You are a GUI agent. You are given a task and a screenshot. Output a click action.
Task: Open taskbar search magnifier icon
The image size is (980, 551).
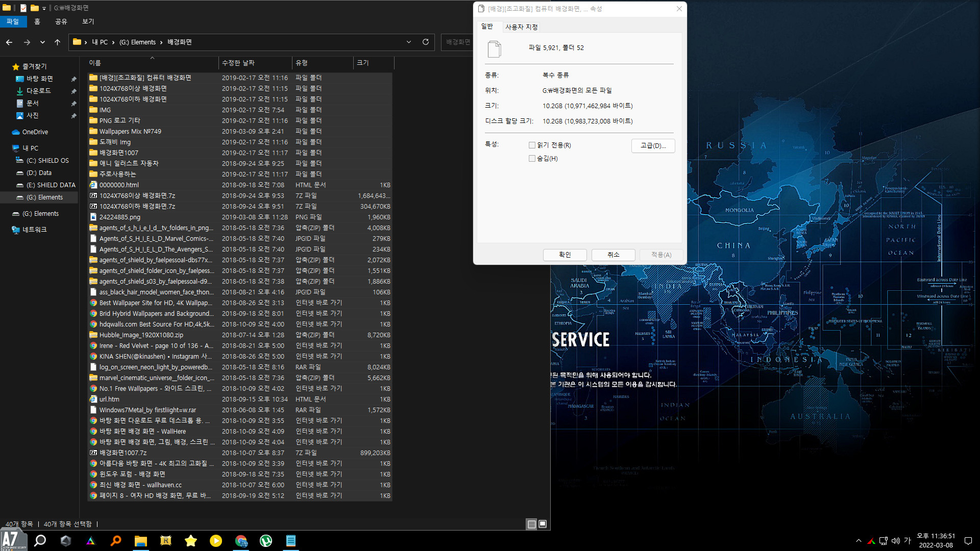[40, 541]
